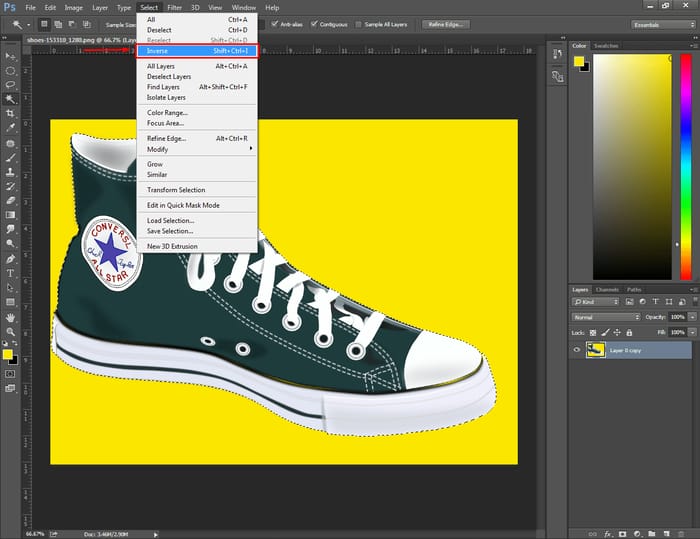
Task: Click Create new adjustment layer icon
Action: pos(637,534)
